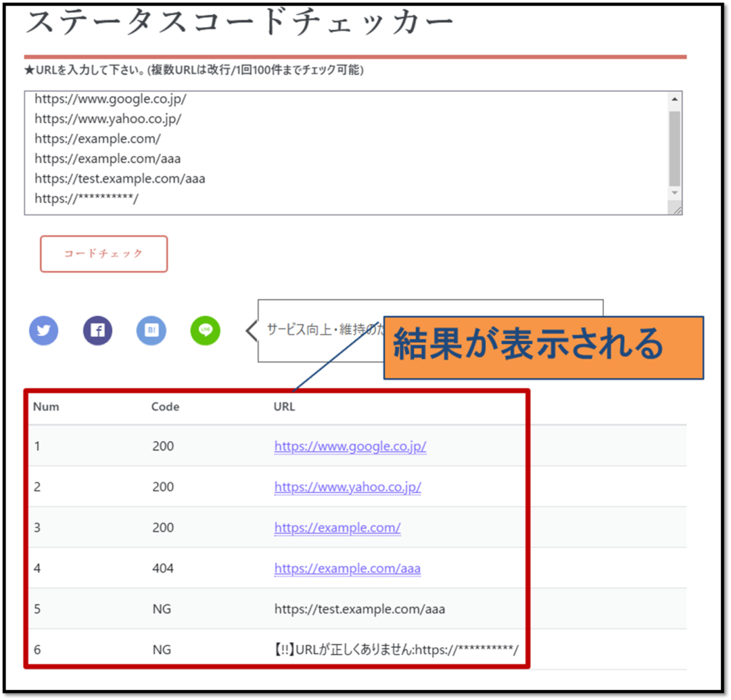The width and height of the screenshot is (731, 700).
Task: Share the page via Facebook icon
Action: point(98,331)
